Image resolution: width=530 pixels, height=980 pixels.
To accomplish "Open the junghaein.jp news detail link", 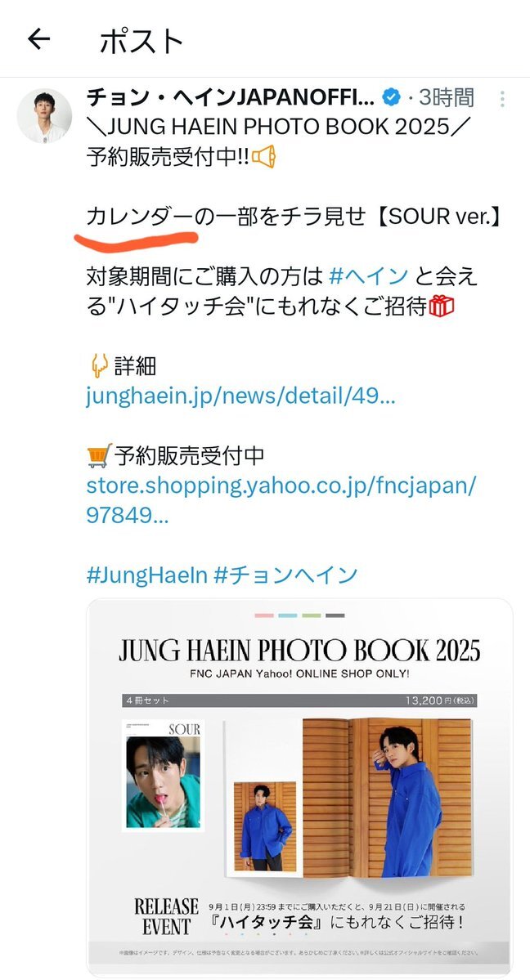I will pyautogui.click(x=241, y=396).
